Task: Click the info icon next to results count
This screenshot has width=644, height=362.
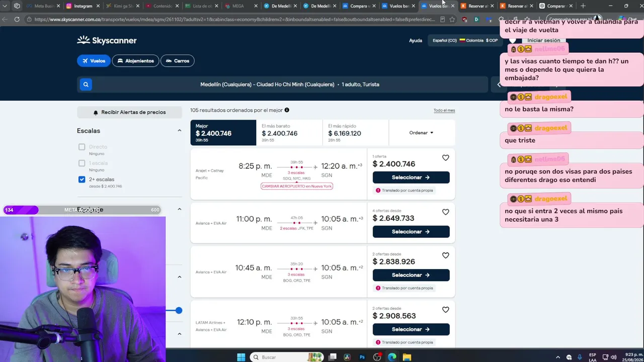Action: 287,110
